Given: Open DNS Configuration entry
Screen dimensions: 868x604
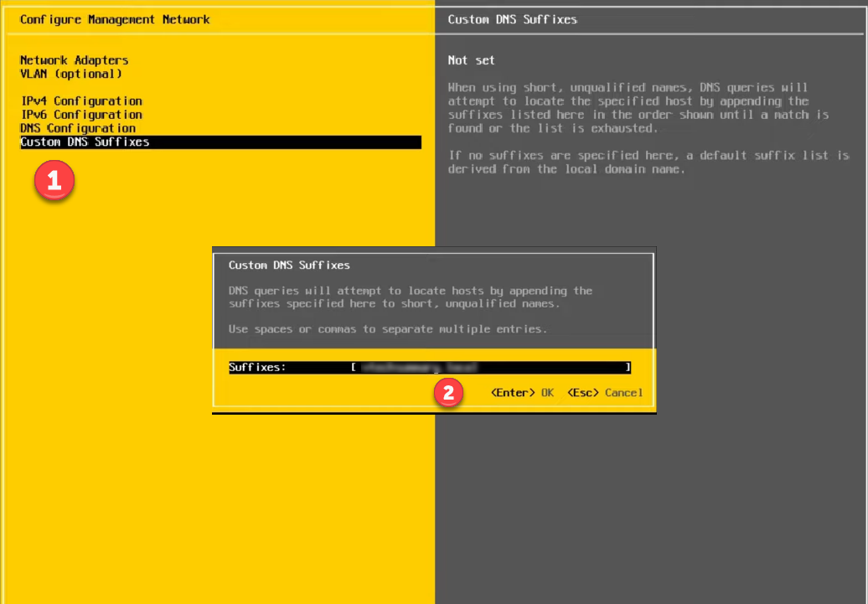Looking at the screenshot, I should 78,128.
